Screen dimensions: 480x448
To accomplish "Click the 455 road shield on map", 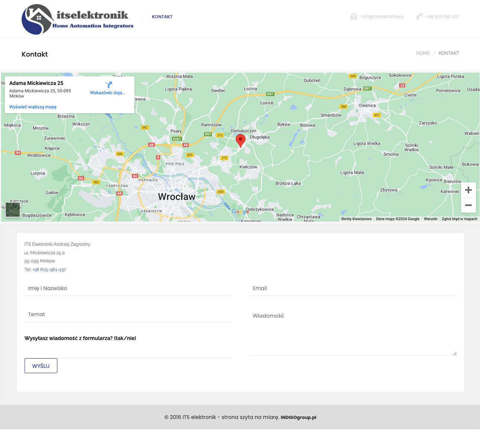I will [x=221, y=192].
